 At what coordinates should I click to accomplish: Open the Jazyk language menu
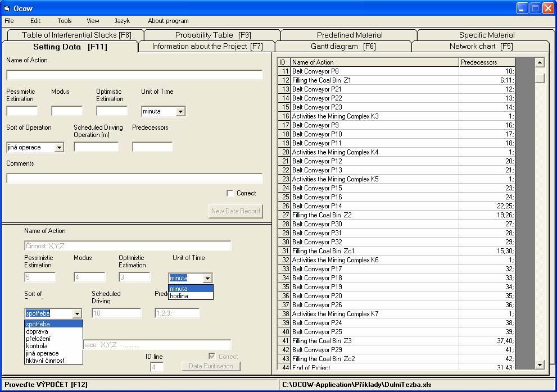click(122, 21)
